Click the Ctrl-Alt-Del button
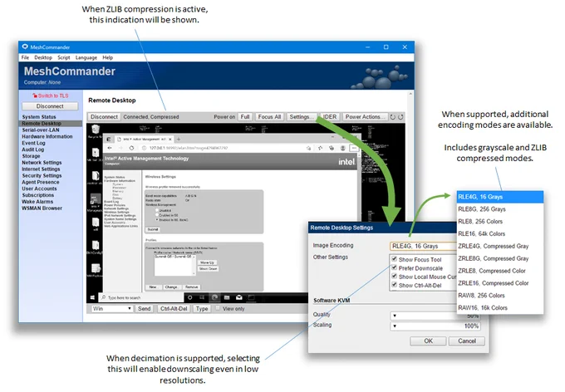This screenshot has height=392, width=565. pyautogui.click(x=174, y=308)
